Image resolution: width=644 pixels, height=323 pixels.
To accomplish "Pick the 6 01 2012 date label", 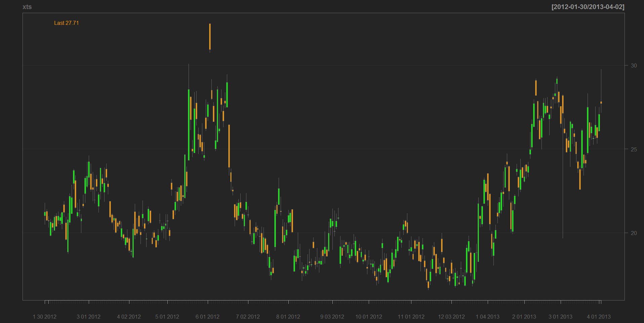I will point(207,317).
